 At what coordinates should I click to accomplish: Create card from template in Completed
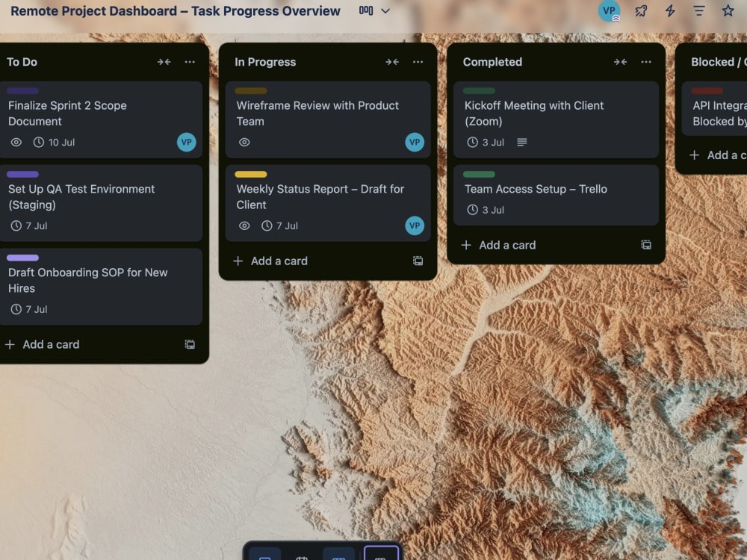pos(646,245)
